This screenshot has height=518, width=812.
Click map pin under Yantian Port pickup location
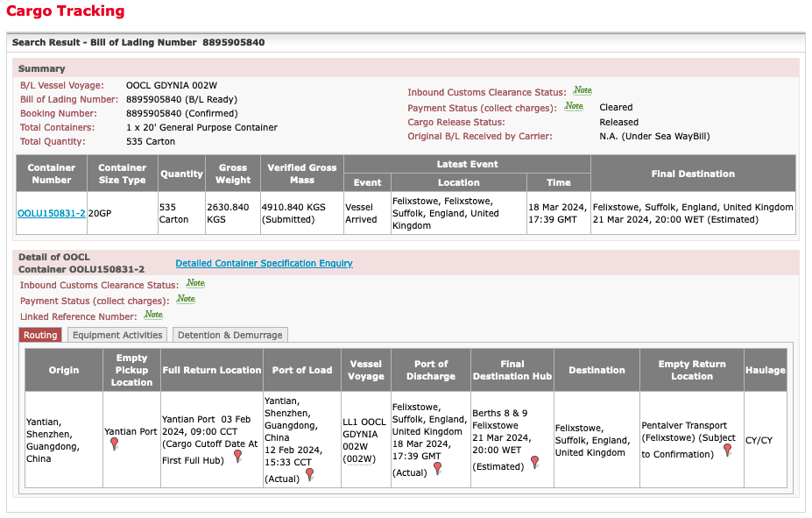coord(114,444)
